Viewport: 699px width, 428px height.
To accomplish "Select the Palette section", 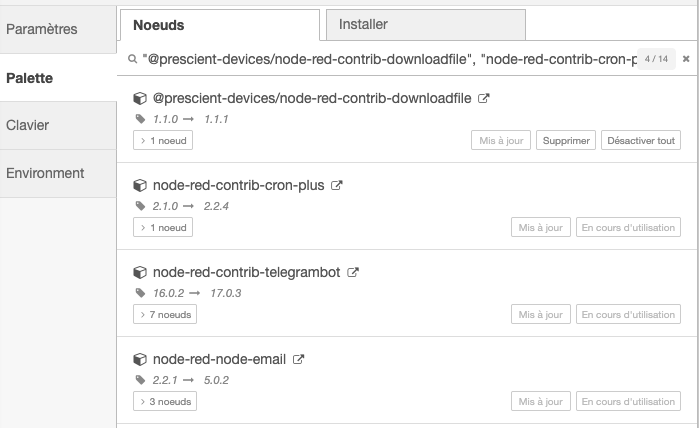I will (58, 78).
